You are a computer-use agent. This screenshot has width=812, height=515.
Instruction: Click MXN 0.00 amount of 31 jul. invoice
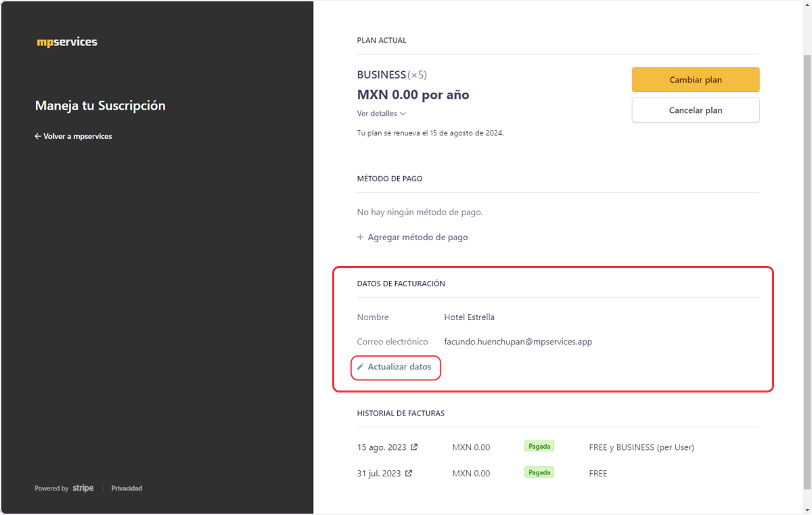click(x=471, y=474)
